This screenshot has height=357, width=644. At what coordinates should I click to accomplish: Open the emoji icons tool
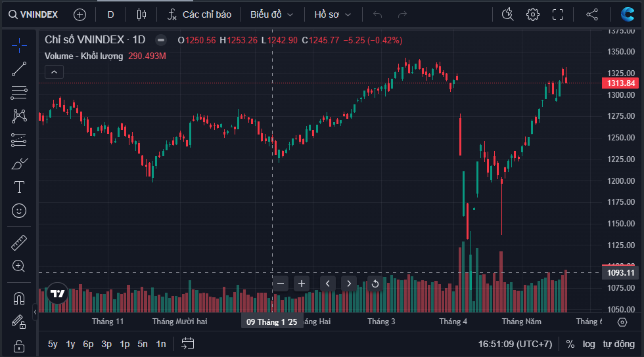pos(19,211)
